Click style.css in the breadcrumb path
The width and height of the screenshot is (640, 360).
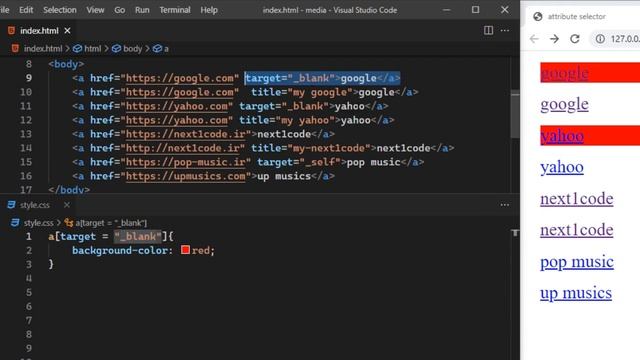click(38, 223)
